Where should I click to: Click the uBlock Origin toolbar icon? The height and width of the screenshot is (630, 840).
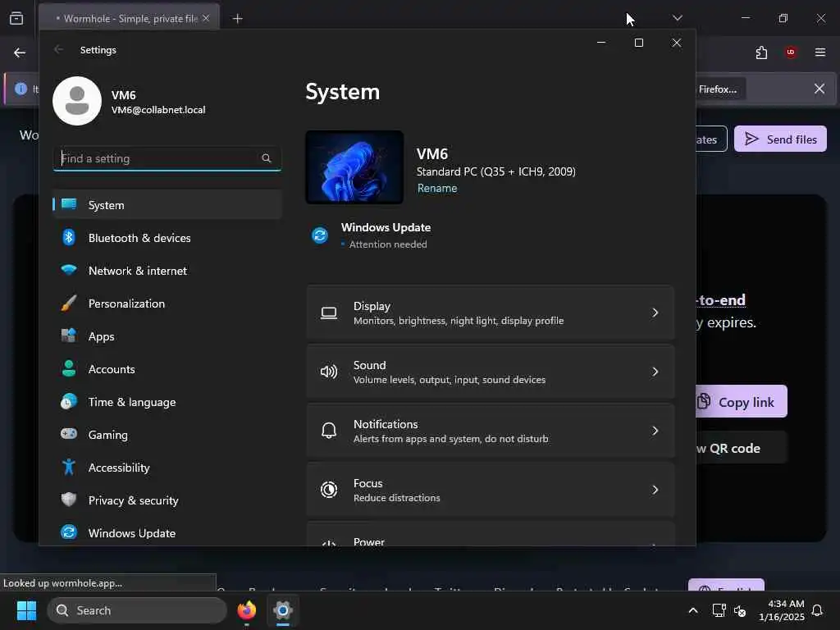coord(791,52)
